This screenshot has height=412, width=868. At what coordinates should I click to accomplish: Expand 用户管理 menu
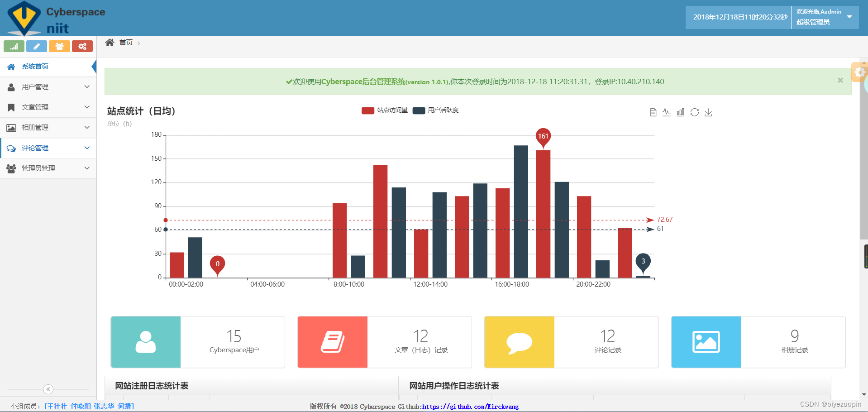coord(48,87)
